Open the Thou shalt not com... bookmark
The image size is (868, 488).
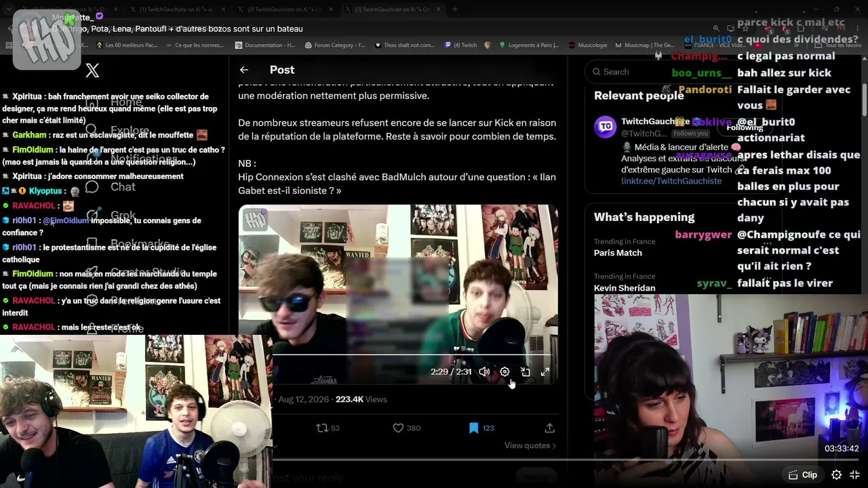point(404,45)
